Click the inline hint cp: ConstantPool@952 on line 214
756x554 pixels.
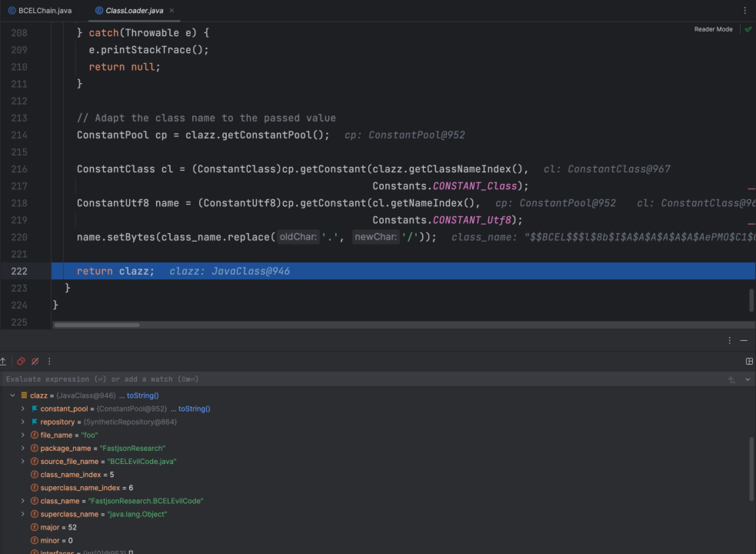(x=405, y=135)
